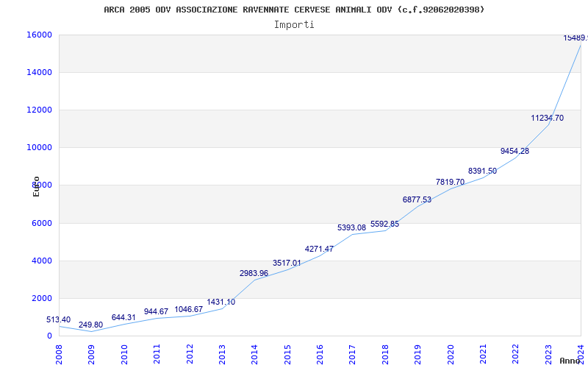Click the 2983.96 data label
Image resolution: width=588 pixels, height=368 pixels.
pos(254,273)
